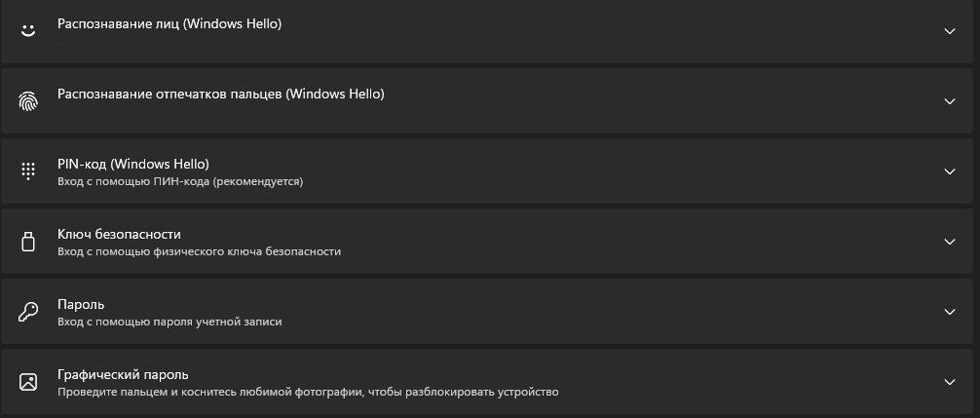Click the key icon beside Пароль
Viewport: 980px width, 418px height.
[27, 312]
